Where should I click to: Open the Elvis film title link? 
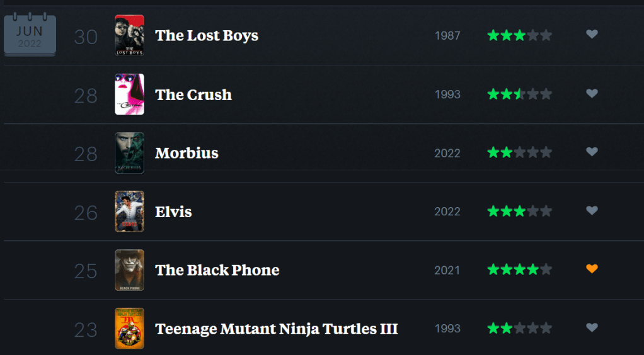pyautogui.click(x=173, y=211)
